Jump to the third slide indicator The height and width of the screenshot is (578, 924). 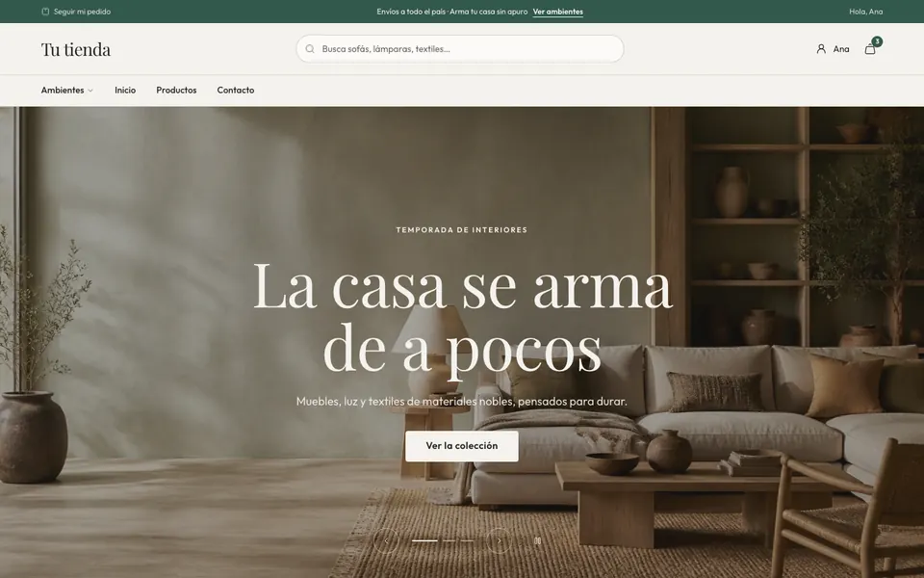(x=468, y=540)
